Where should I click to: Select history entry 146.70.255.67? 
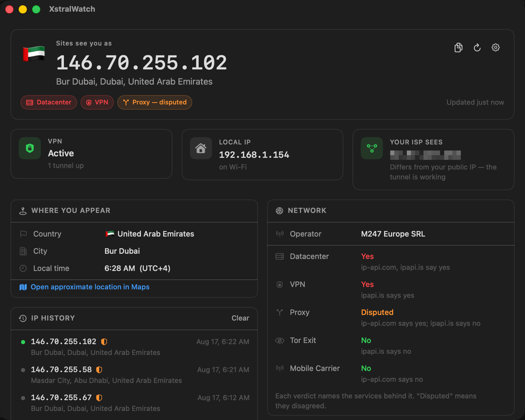(x=134, y=402)
